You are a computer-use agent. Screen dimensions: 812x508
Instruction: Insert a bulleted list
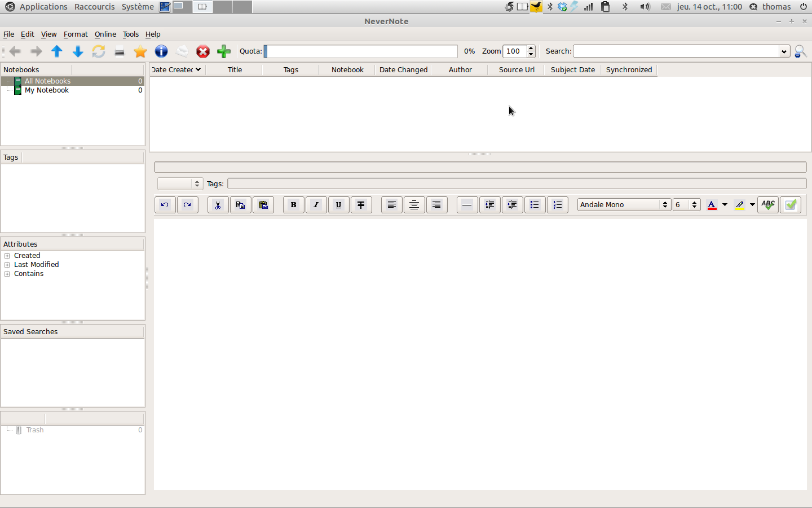[x=535, y=205]
